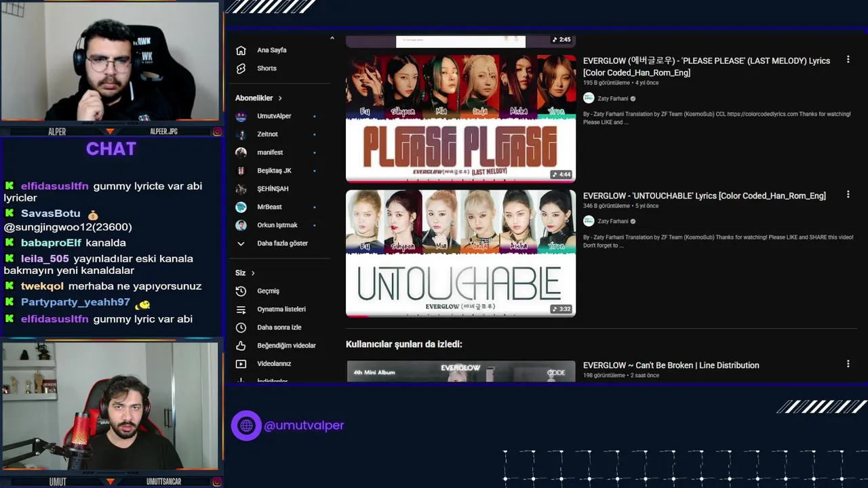Open options menu for PLEASE PLEASE video

tap(848, 60)
